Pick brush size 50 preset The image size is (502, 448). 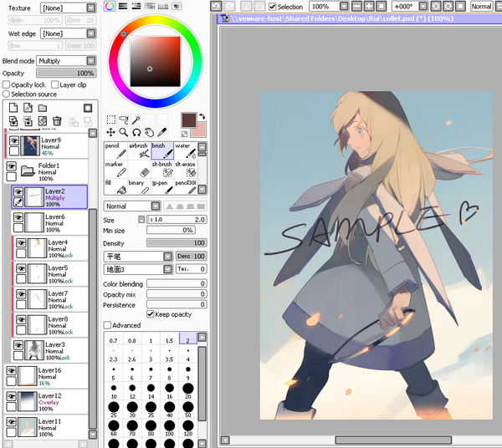[188, 410]
